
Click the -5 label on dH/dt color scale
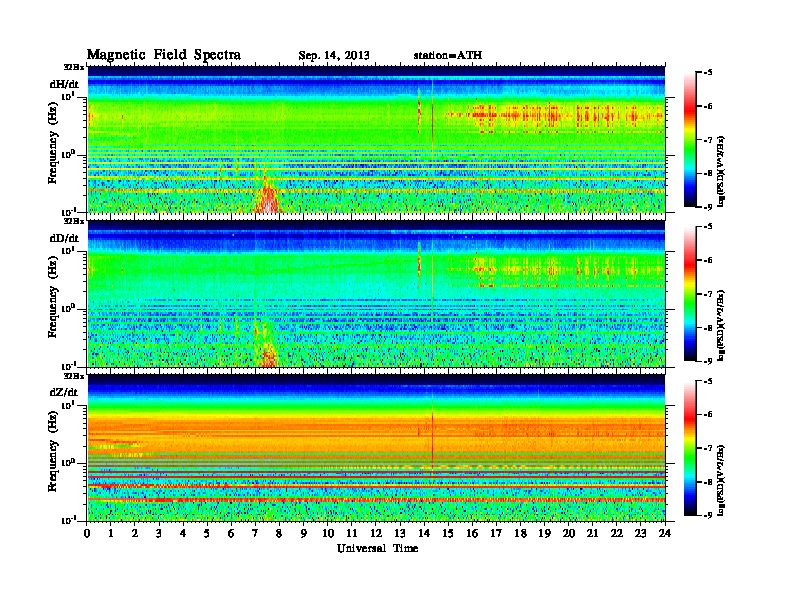pos(707,73)
